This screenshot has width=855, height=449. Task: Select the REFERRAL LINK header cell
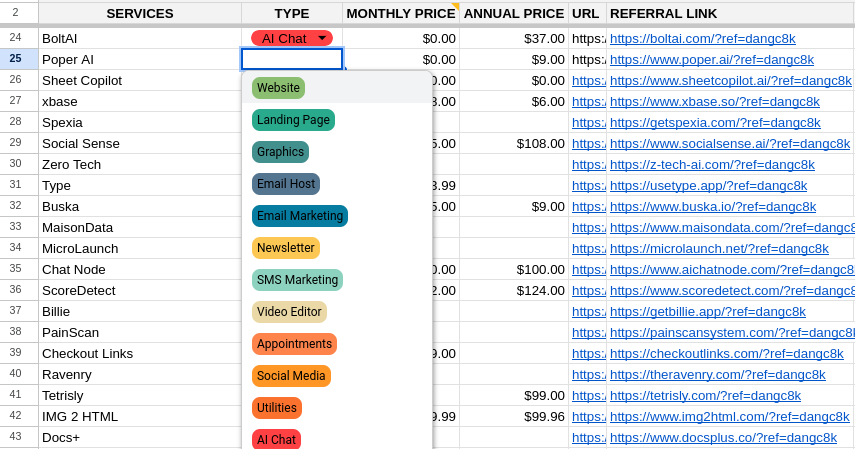click(731, 14)
